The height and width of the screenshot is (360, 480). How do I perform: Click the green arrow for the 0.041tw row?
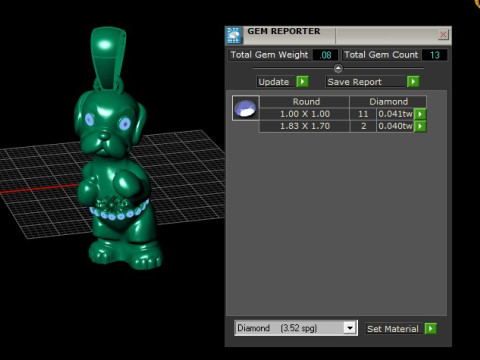tap(420, 114)
